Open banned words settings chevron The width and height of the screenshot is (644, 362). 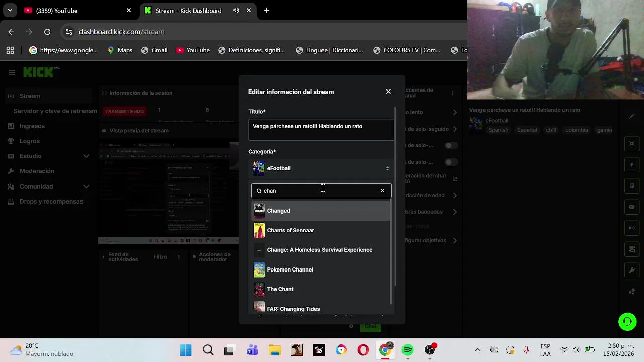point(455,212)
